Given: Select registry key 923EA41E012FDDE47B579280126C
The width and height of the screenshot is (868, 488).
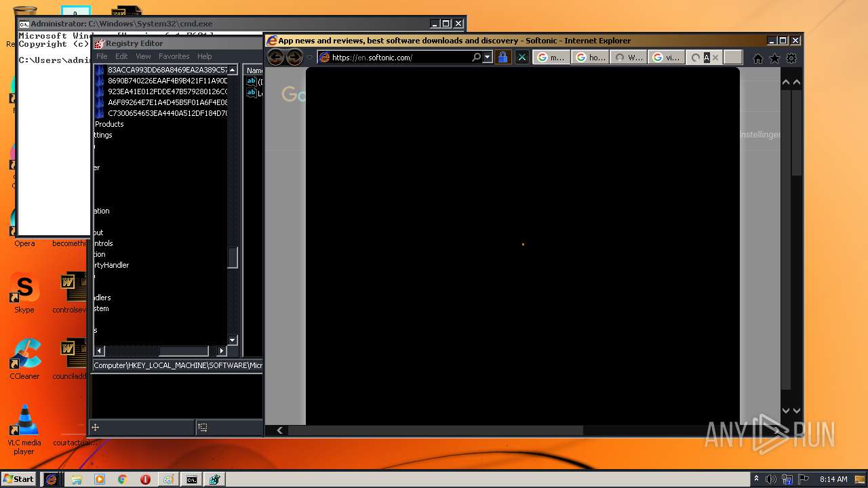Looking at the screenshot, I should click(167, 91).
